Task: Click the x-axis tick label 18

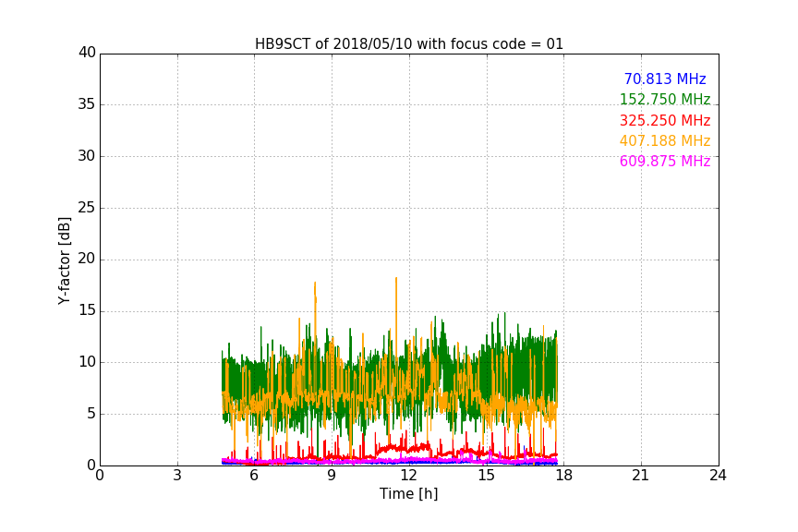Action: [x=564, y=476]
